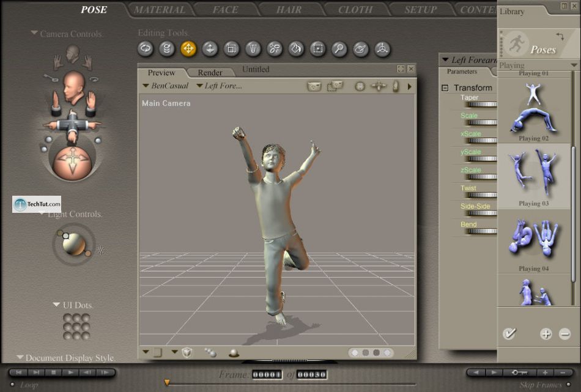Select the Chain Break tool
Image resolution: width=581 pixels, height=392 pixels.
coord(275,48)
